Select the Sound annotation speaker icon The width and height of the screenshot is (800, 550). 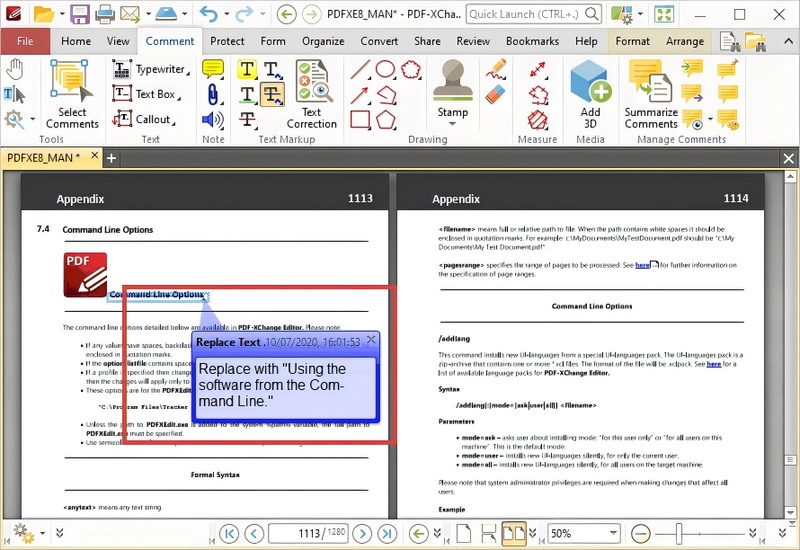tap(213, 120)
